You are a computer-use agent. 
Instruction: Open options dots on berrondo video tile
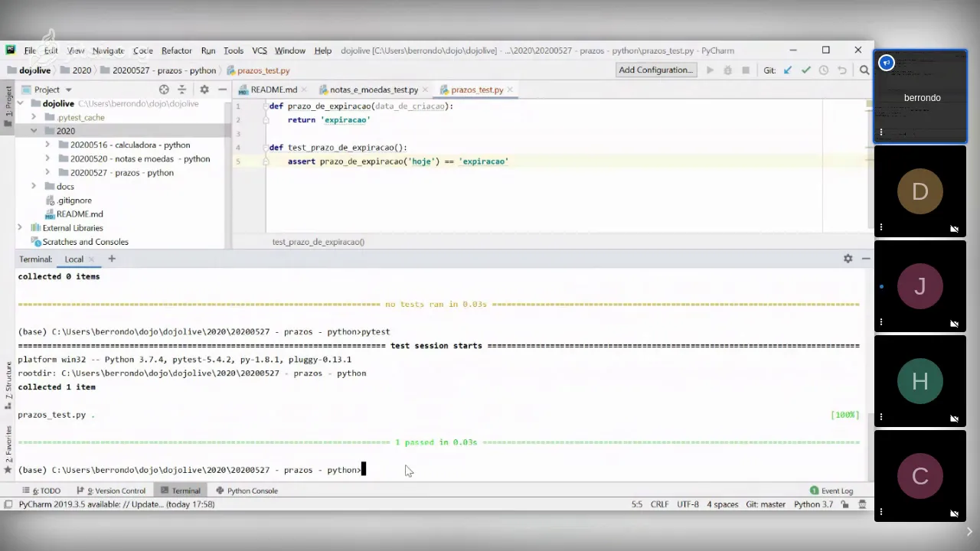click(x=881, y=132)
